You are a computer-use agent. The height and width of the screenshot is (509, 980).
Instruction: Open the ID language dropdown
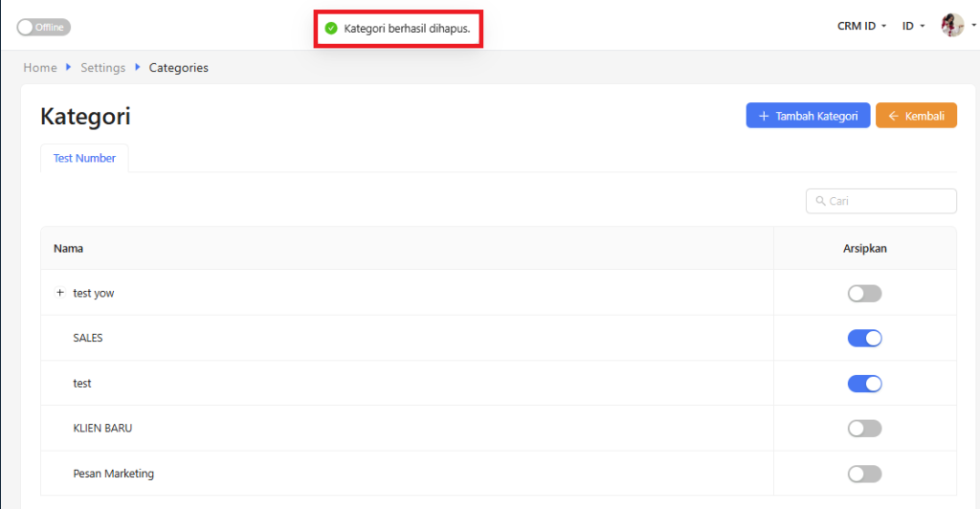pos(913,26)
